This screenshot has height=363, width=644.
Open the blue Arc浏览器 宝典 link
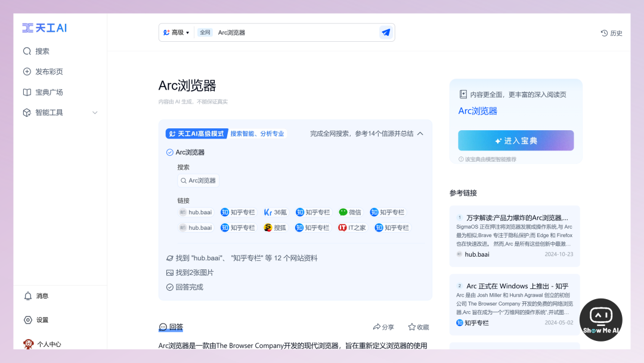click(x=478, y=111)
